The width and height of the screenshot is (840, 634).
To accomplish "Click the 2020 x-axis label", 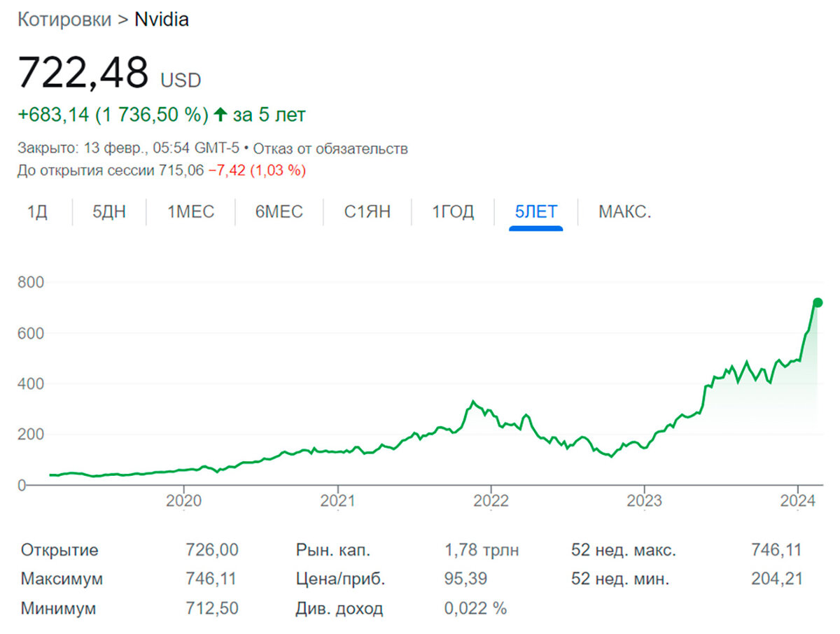I will [x=183, y=501].
